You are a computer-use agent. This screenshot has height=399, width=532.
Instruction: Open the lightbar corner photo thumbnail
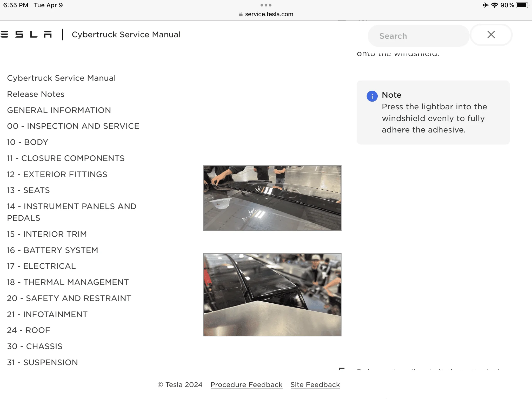(x=272, y=295)
